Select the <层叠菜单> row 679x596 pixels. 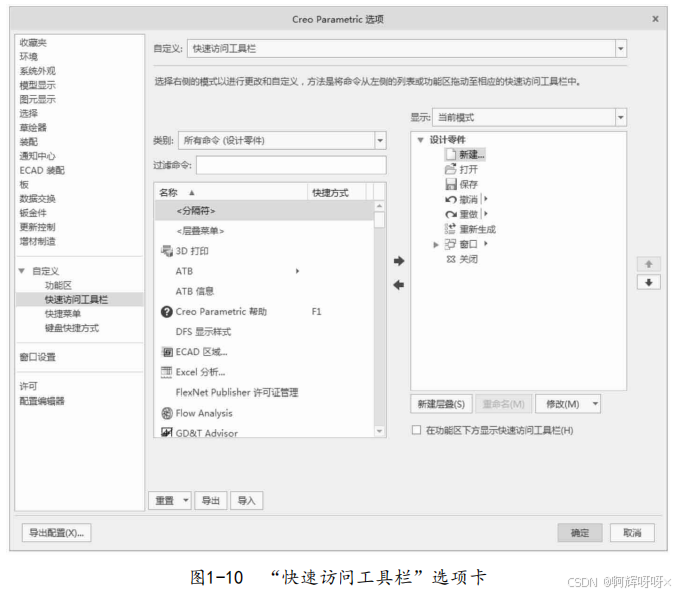tap(264, 230)
